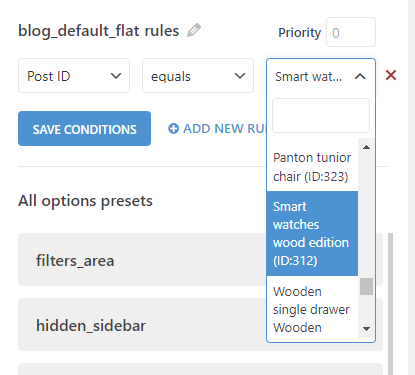This screenshot has width=415, height=375.
Task: Open the equals operator dropdown
Action: point(198,76)
